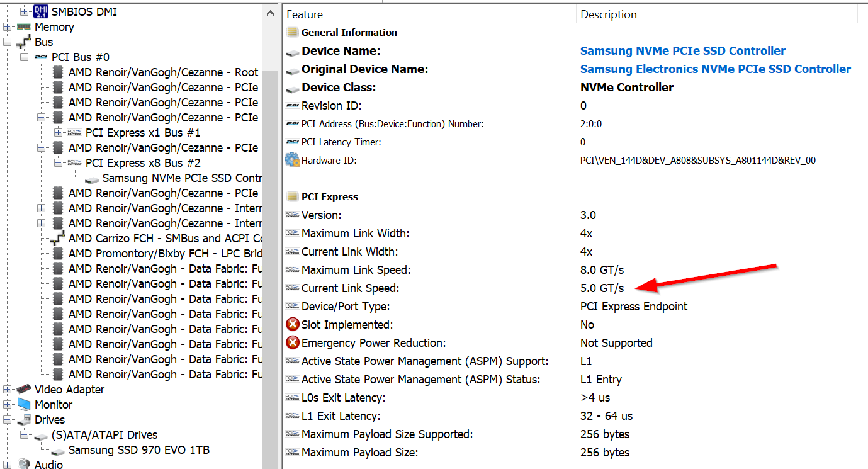Click PCI Express icon beside Current Link Speed

pyautogui.click(x=292, y=288)
